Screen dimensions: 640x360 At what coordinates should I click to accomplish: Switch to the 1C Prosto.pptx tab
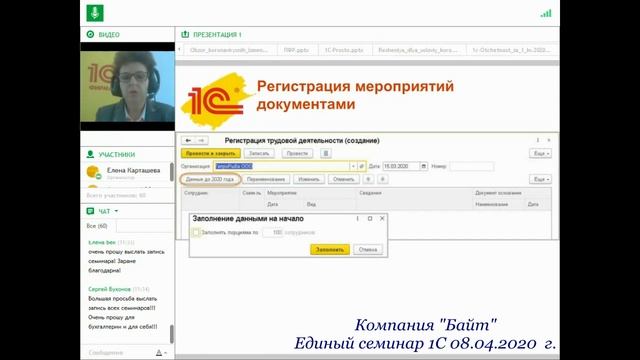(344, 50)
